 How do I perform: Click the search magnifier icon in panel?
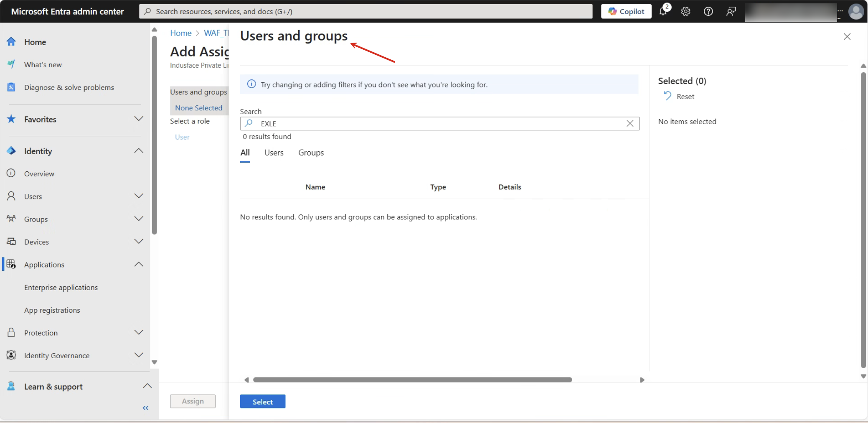click(249, 123)
